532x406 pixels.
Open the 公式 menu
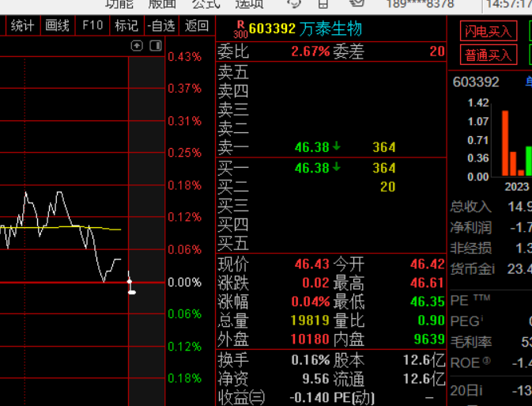click(206, 4)
